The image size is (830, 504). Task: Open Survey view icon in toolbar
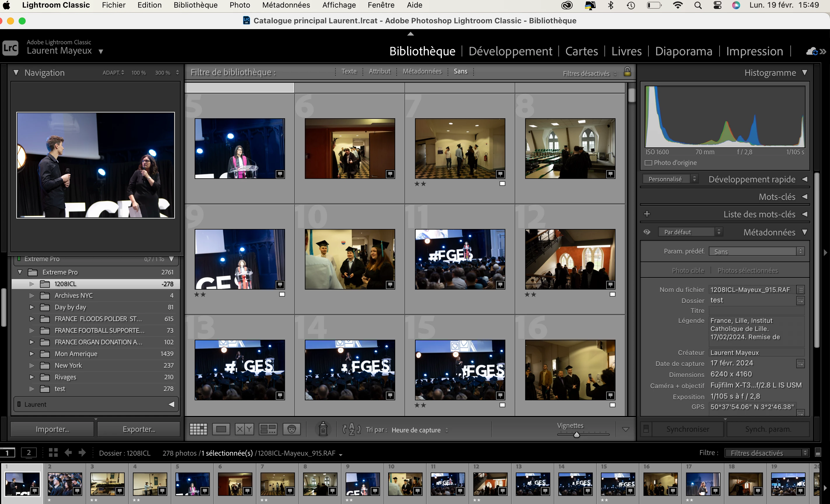click(x=268, y=429)
